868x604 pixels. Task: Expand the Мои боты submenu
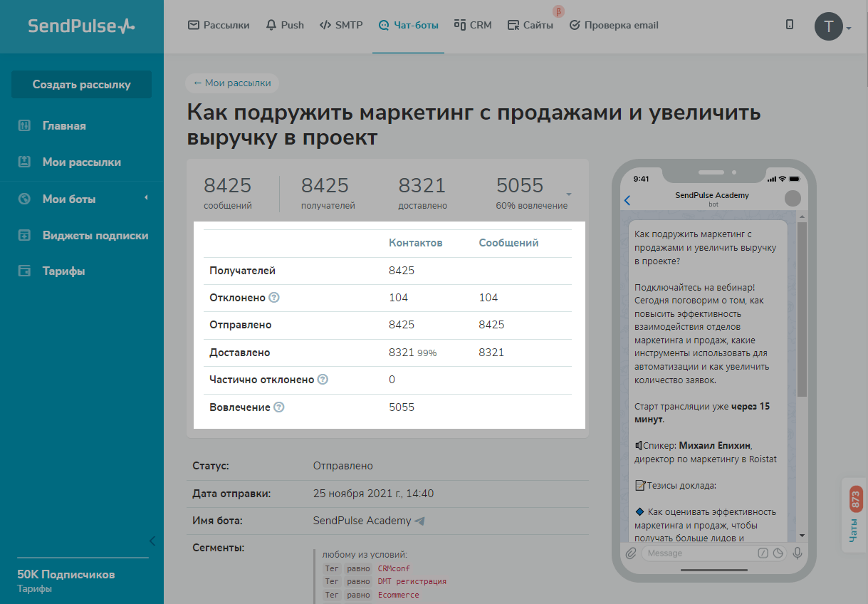pos(146,198)
